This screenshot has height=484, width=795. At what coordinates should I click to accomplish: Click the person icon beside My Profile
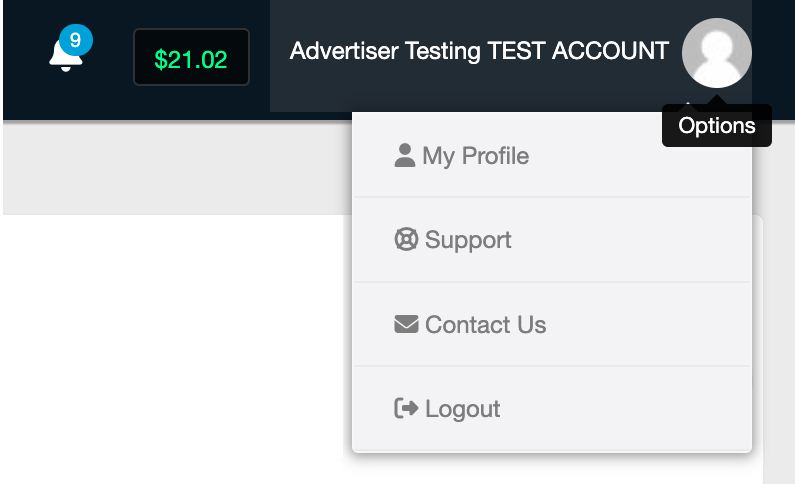click(405, 155)
